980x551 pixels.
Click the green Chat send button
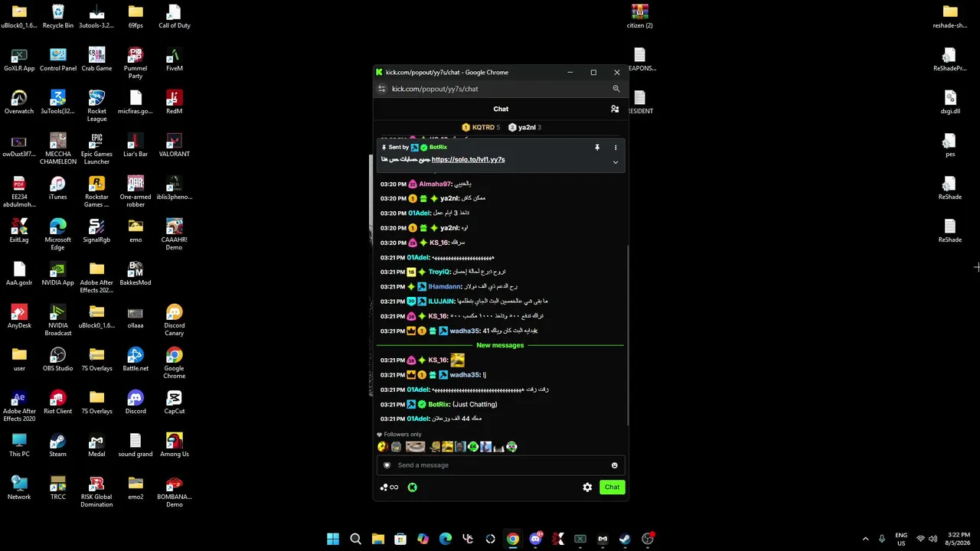click(x=612, y=487)
